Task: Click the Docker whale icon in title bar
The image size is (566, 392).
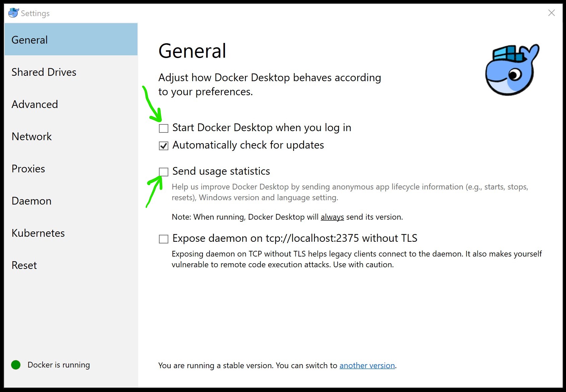Action: point(13,13)
